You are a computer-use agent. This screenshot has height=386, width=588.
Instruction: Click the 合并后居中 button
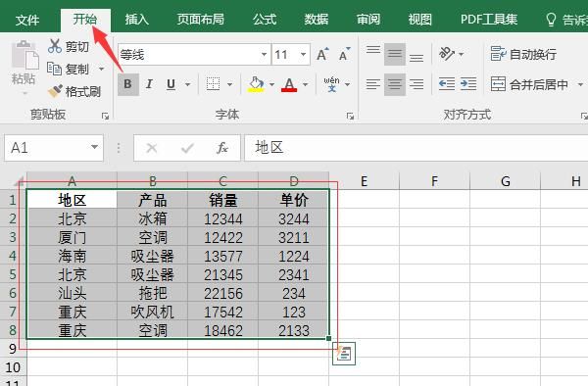coord(530,84)
